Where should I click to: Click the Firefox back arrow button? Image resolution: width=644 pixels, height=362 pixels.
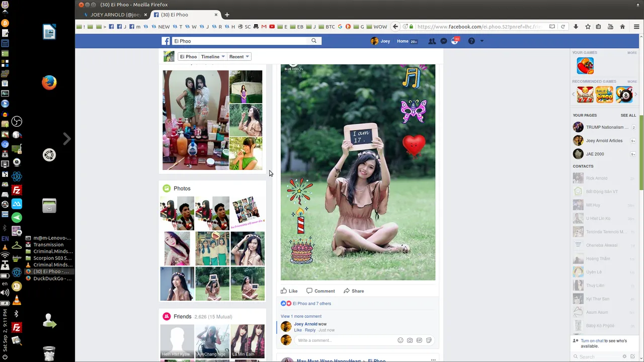(395, 27)
